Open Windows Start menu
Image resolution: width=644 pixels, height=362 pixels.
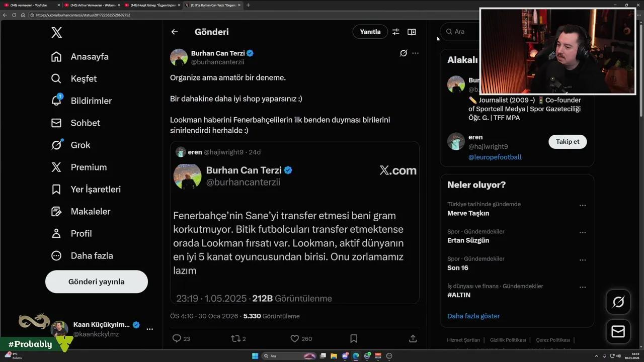click(255, 356)
